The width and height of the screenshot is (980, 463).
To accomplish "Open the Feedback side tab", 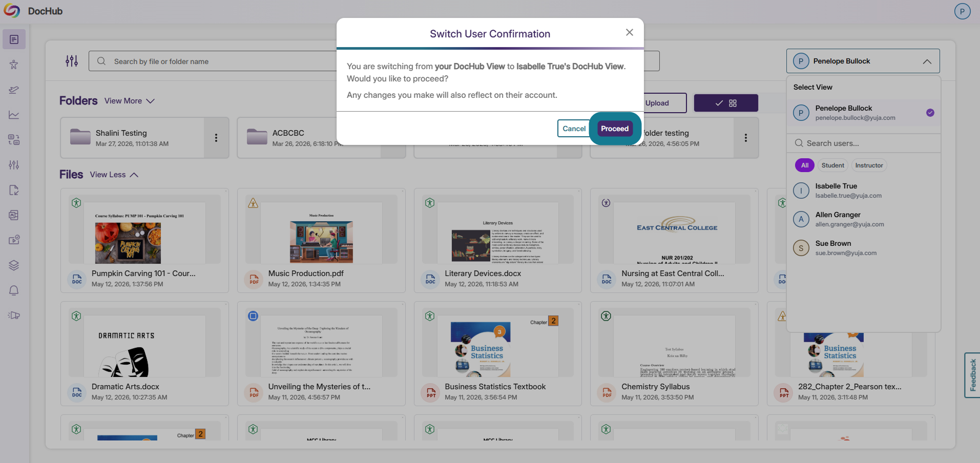I will [x=972, y=375].
